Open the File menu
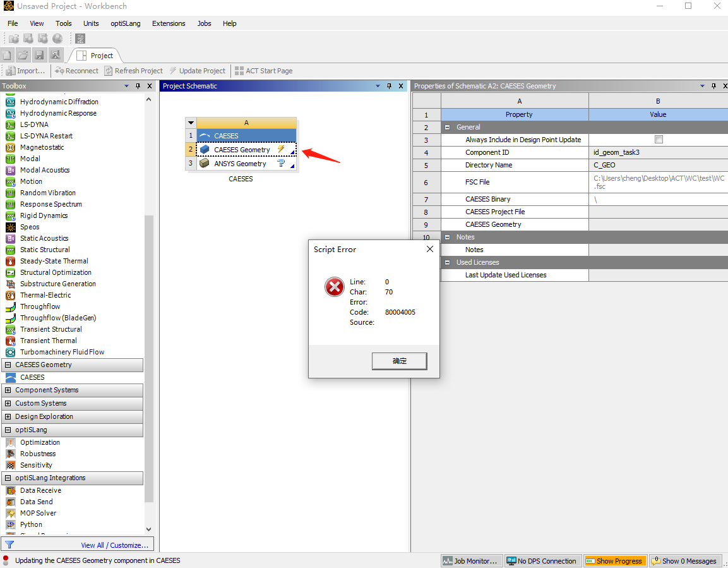 13,23
